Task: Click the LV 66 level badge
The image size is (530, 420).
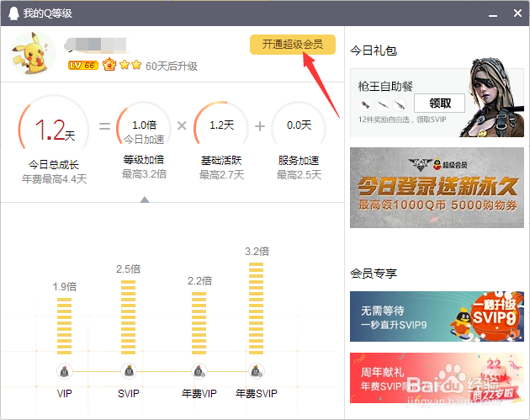Action: (83, 66)
